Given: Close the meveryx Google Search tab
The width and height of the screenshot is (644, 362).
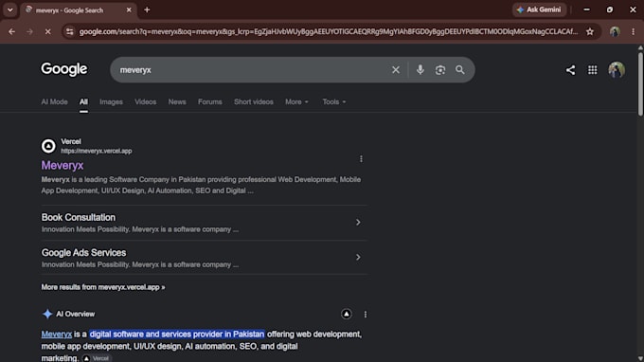Looking at the screenshot, I should click(129, 9).
